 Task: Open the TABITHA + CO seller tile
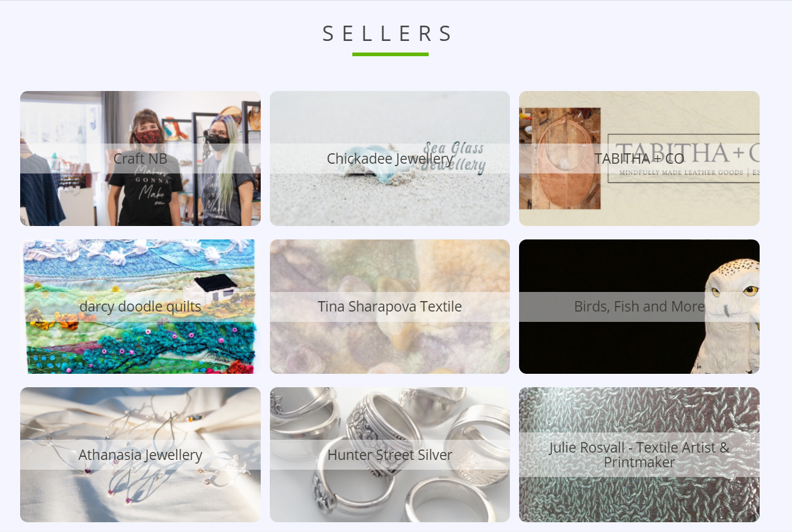(x=639, y=159)
